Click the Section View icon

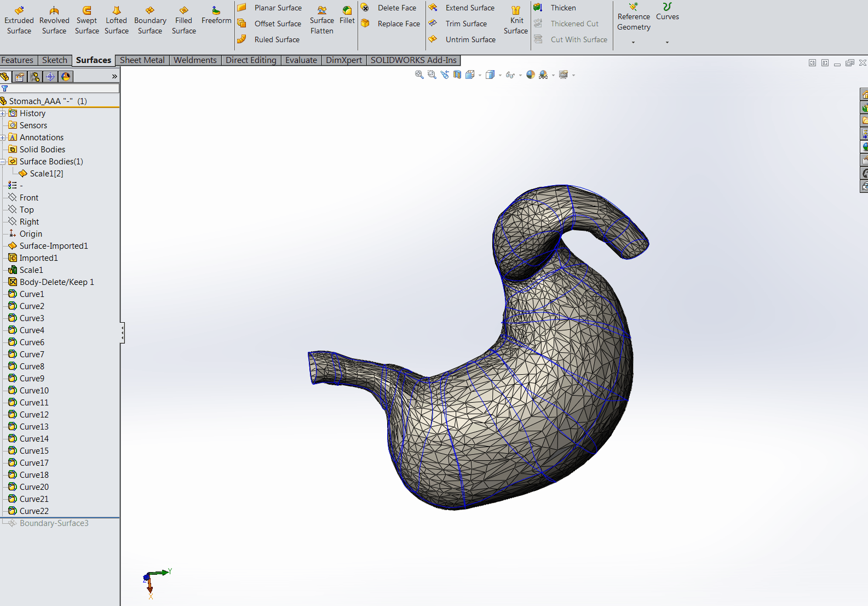point(457,75)
